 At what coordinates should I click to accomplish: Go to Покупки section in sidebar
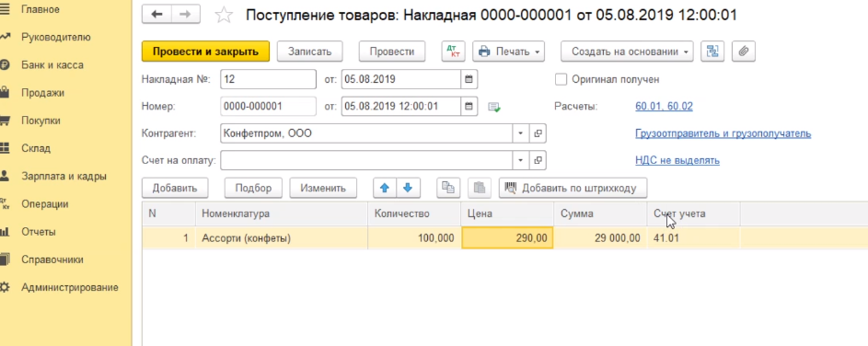(41, 121)
